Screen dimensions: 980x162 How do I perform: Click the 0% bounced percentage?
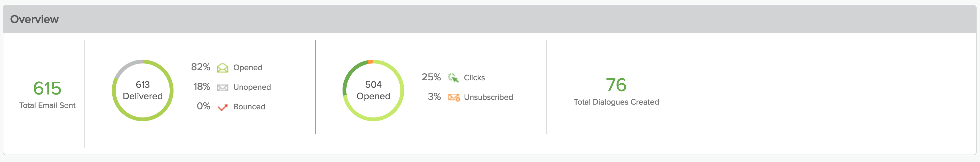coord(203,106)
